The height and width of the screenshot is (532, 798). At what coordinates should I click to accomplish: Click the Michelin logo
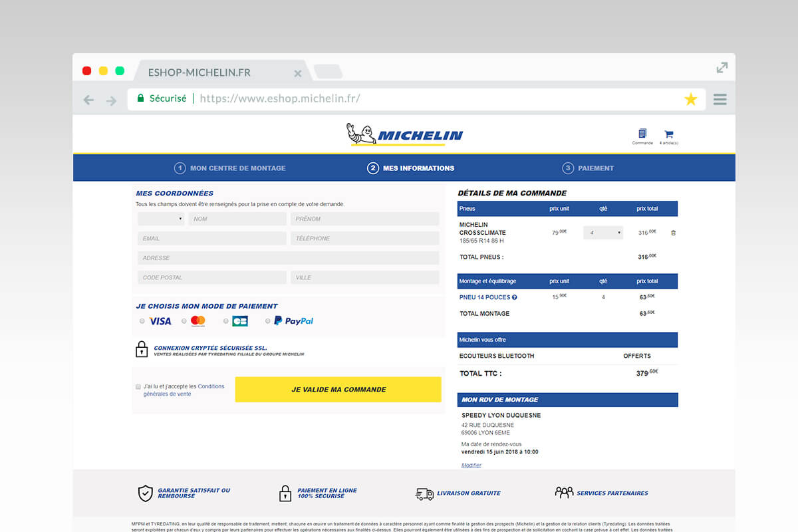pyautogui.click(x=404, y=134)
